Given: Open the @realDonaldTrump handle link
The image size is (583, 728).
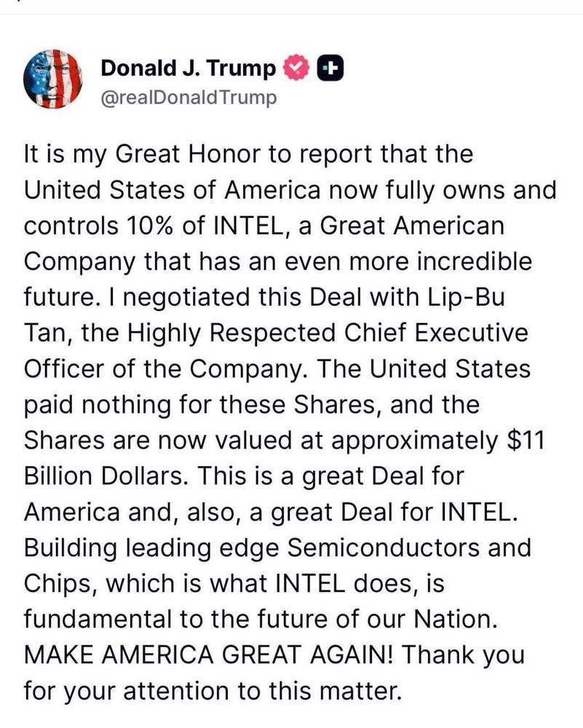Looking at the screenshot, I should coord(189,98).
